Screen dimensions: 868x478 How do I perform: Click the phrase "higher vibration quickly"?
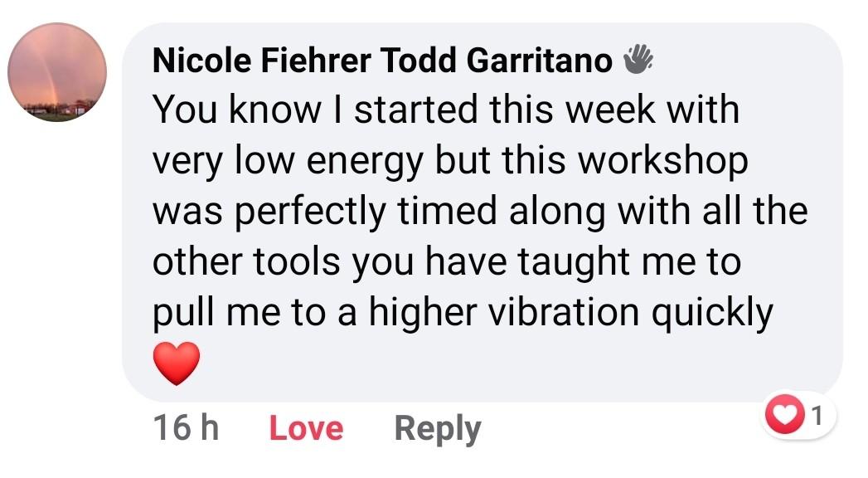tap(570, 314)
